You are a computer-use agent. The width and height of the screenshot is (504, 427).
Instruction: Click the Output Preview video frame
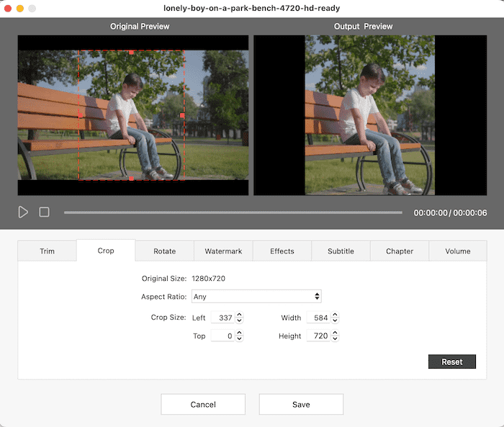coord(370,115)
